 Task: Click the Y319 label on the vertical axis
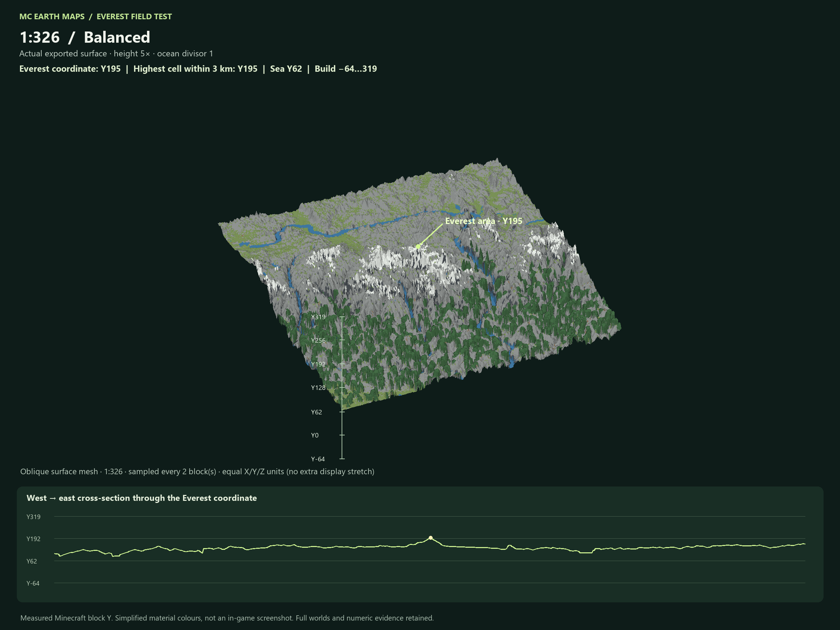tap(318, 317)
